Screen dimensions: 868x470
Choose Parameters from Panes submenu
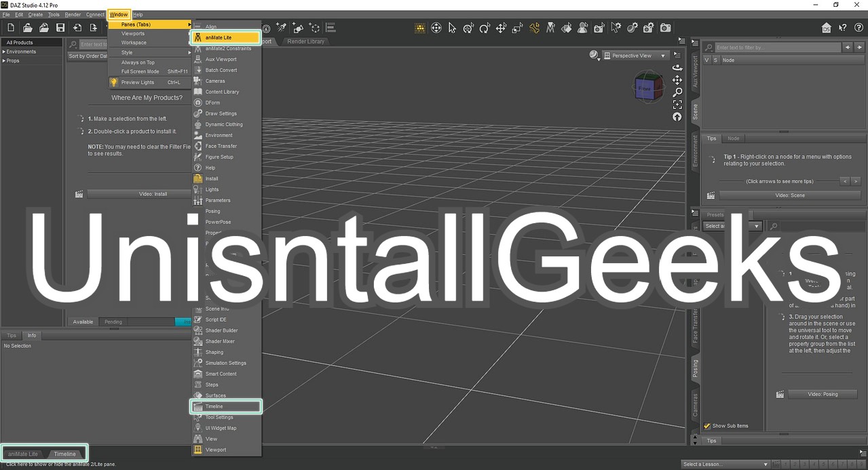click(x=226, y=200)
